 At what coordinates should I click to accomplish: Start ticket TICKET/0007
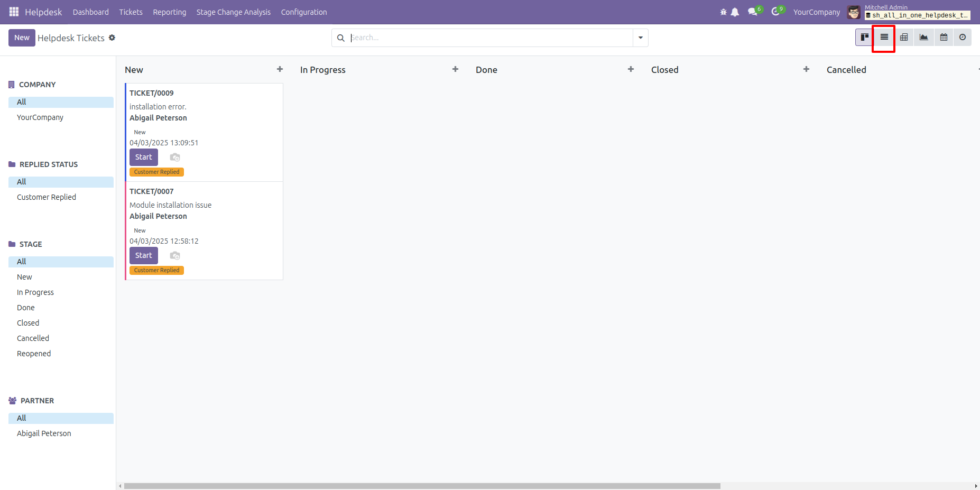(144, 255)
